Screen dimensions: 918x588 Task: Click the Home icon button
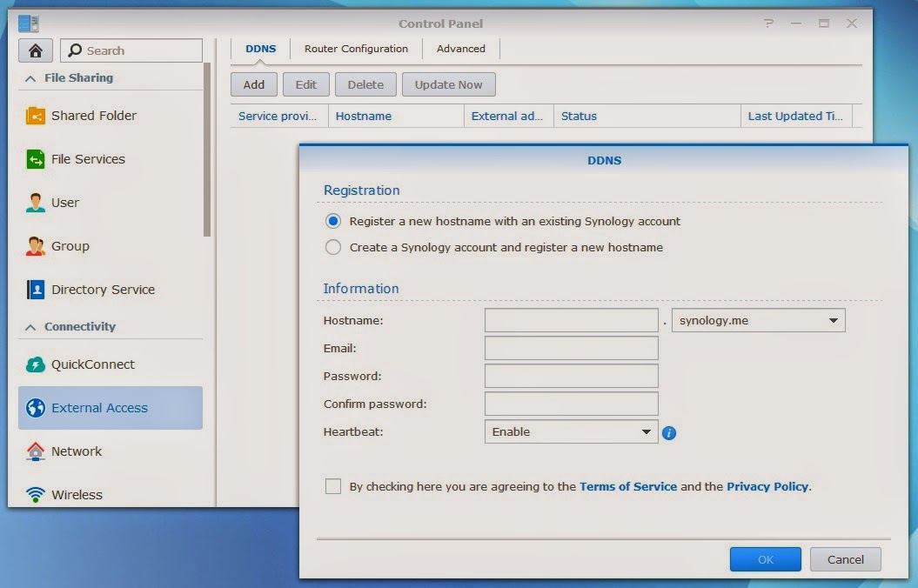point(36,50)
